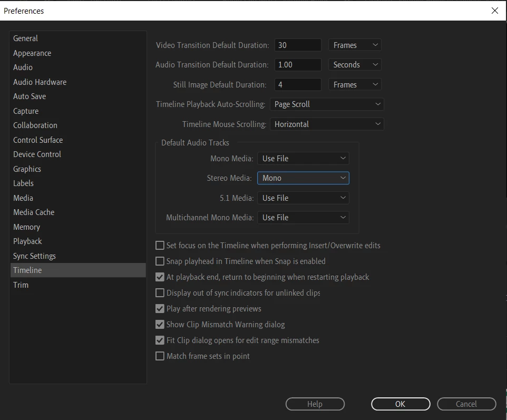Image resolution: width=507 pixels, height=420 pixels.
Task: Select Device Control category
Action: 77,154
